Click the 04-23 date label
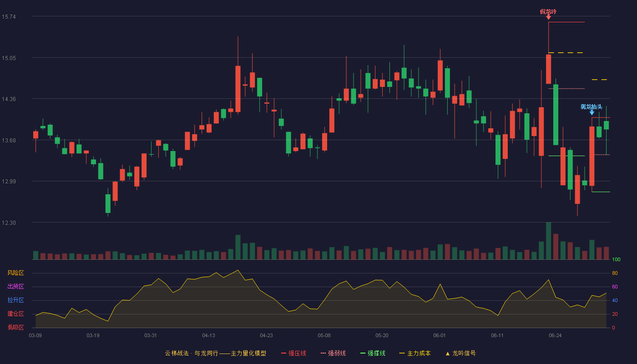Image resolution: width=637 pixels, height=364 pixels. pyautogui.click(x=266, y=335)
